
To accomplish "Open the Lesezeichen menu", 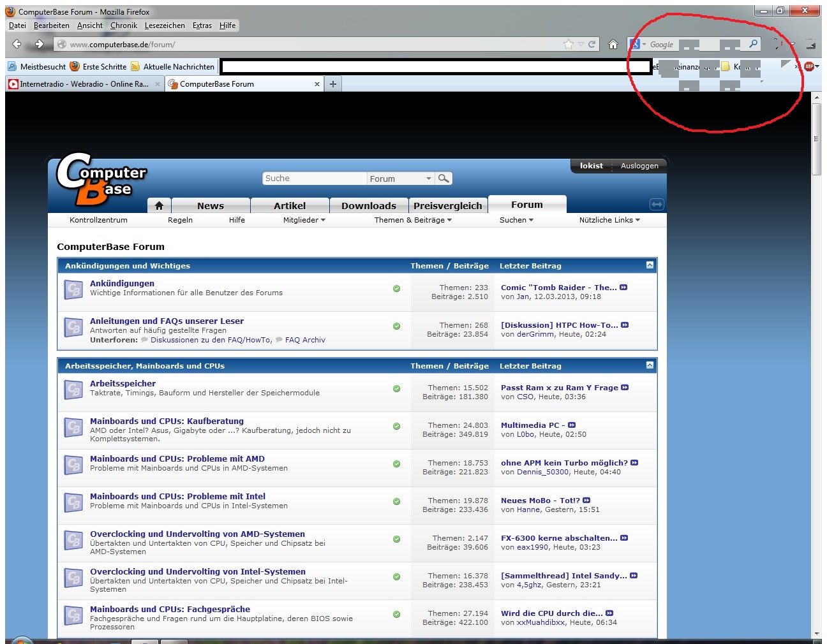I will (x=165, y=26).
